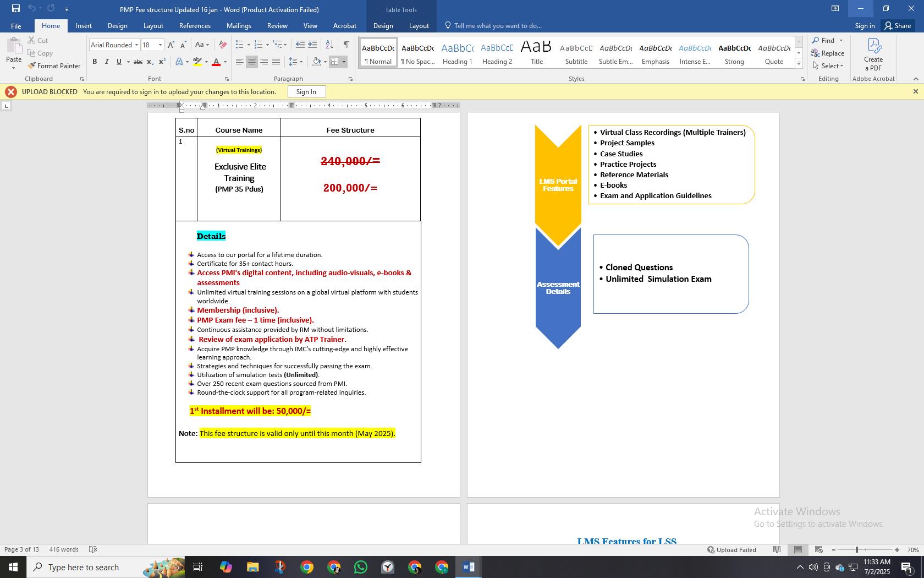Toggle Center alignment

[x=252, y=62]
